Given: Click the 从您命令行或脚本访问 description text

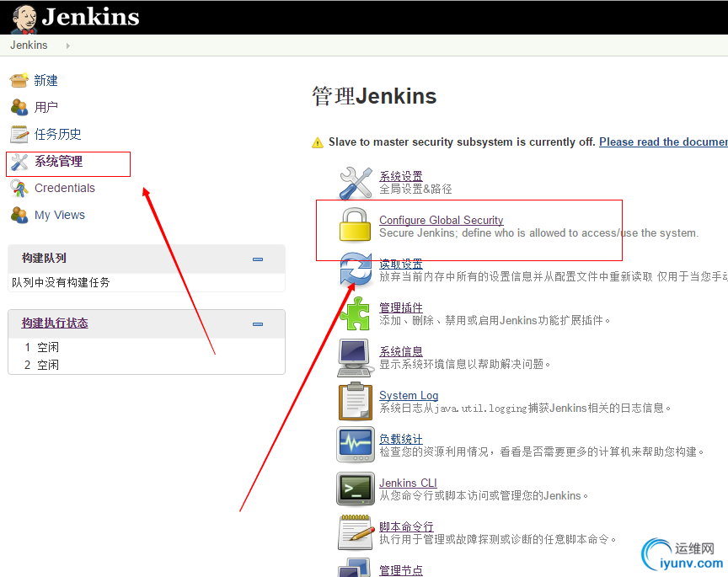Looking at the screenshot, I should pyautogui.click(x=484, y=495).
